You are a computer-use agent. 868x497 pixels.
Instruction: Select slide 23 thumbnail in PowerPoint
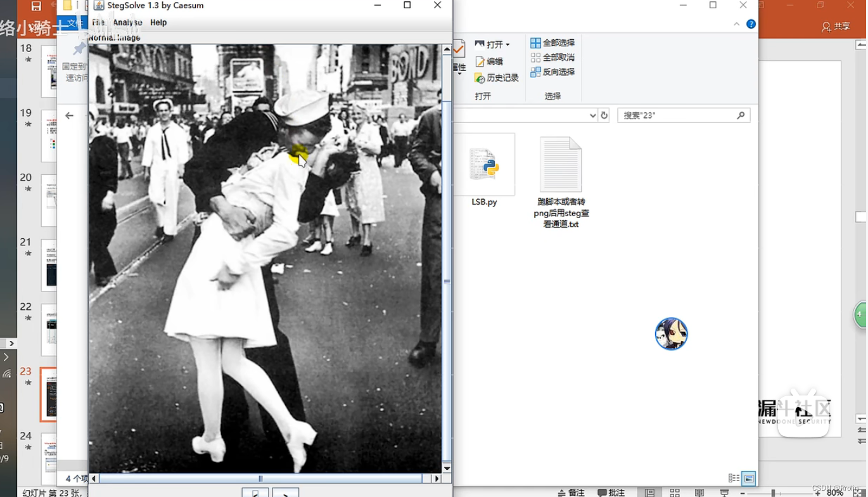tap(49, 394)
